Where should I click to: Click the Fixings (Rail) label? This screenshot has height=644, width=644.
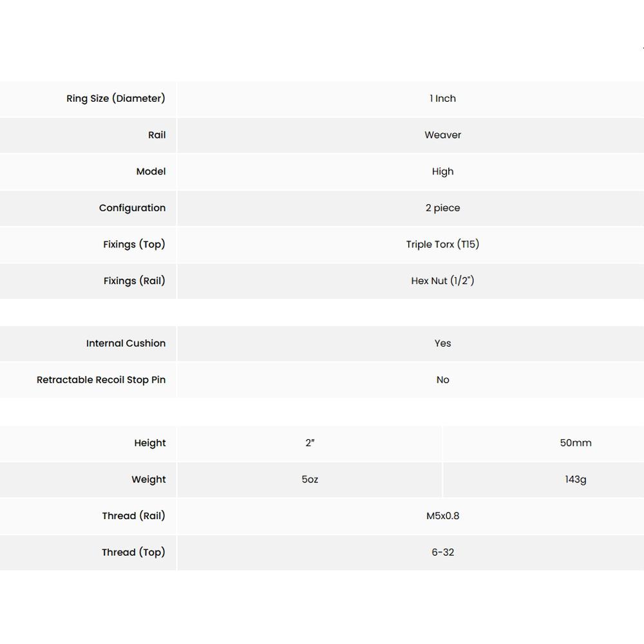click(x=134, y=281)
